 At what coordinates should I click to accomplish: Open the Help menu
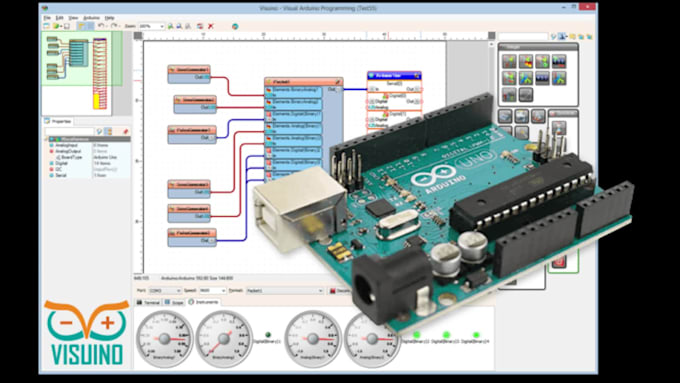point(110,18)
